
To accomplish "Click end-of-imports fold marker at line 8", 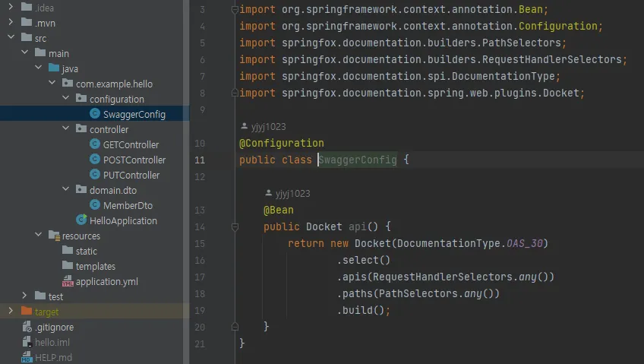I will (235, 93).
